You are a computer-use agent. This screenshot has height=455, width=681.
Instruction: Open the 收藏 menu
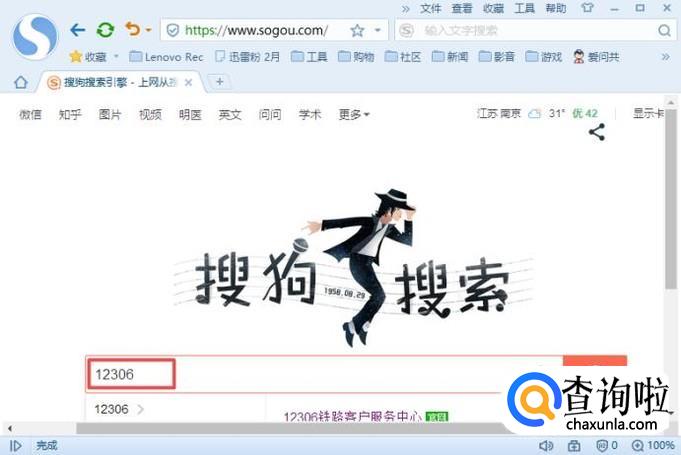click(493, 8)
